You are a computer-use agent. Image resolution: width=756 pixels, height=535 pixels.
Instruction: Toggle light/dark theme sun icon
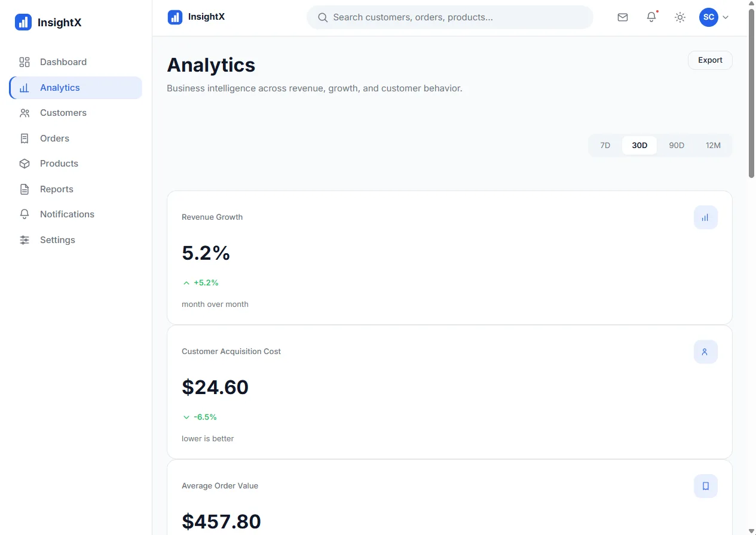[x=680, y=17]
